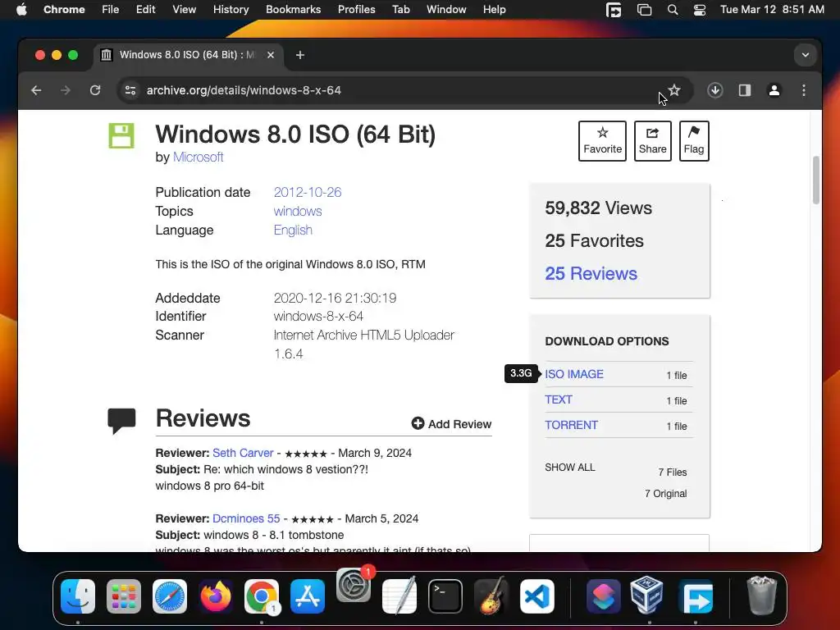Open the Apple menu
The image size is (840, 630).
pyautogui.click(x=21, y=10)
